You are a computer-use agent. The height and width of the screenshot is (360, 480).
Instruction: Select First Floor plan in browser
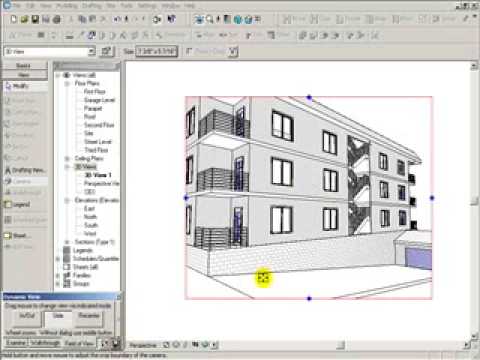coord(95,92)
